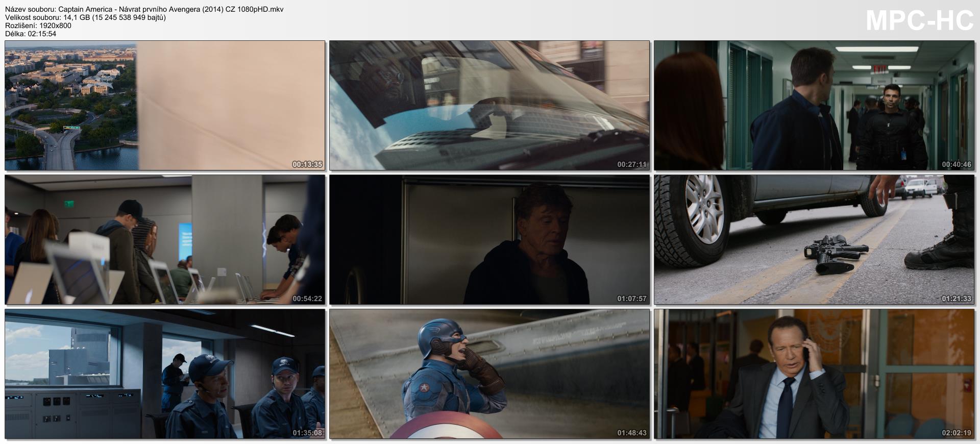Viewport: 980px width, 444px height.
Task: Select the control room operators thumbnail
Action: point(165,374)
